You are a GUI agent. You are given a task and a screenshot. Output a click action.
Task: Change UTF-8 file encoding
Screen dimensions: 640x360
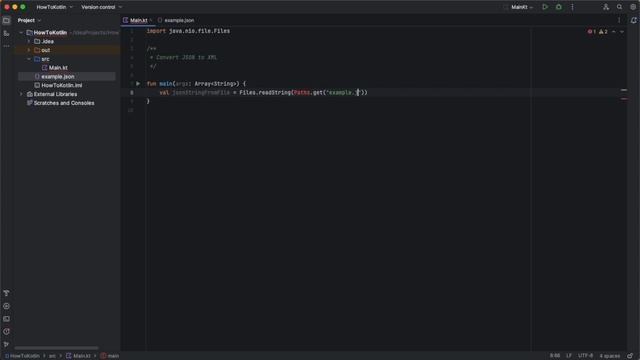(x=585, y=356)
